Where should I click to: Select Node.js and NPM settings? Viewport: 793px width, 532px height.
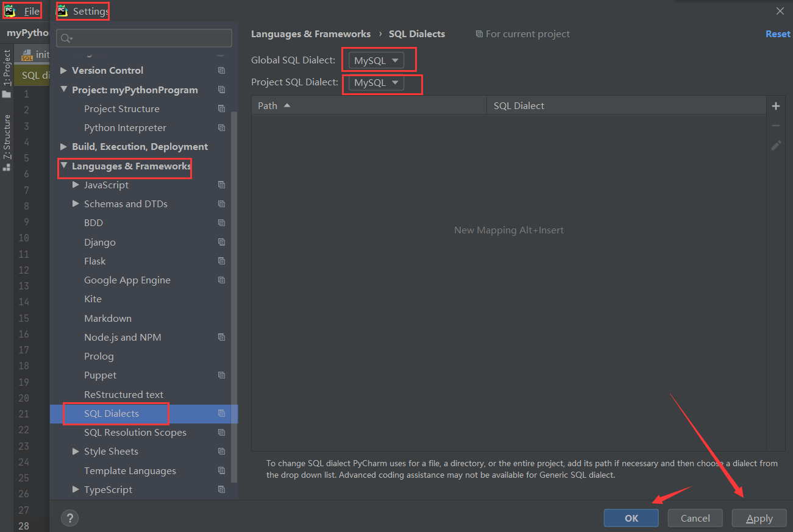[123, 337]
